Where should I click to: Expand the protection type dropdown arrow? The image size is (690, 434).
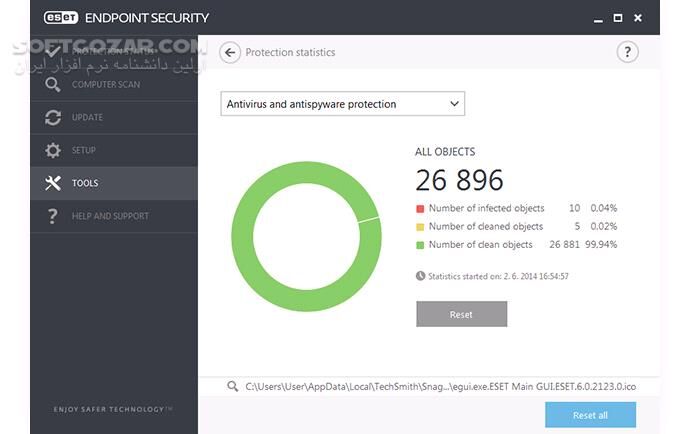[454, 104]
